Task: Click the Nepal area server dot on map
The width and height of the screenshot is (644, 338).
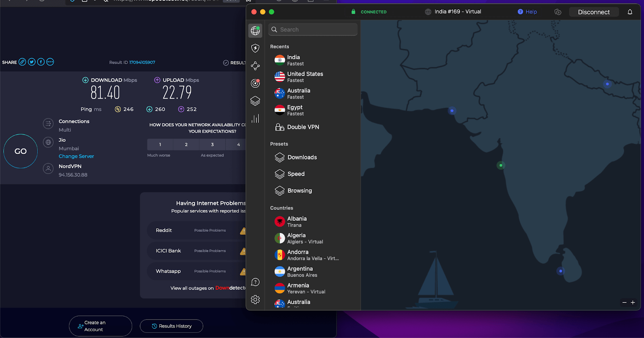Action: tap(607, 84)
